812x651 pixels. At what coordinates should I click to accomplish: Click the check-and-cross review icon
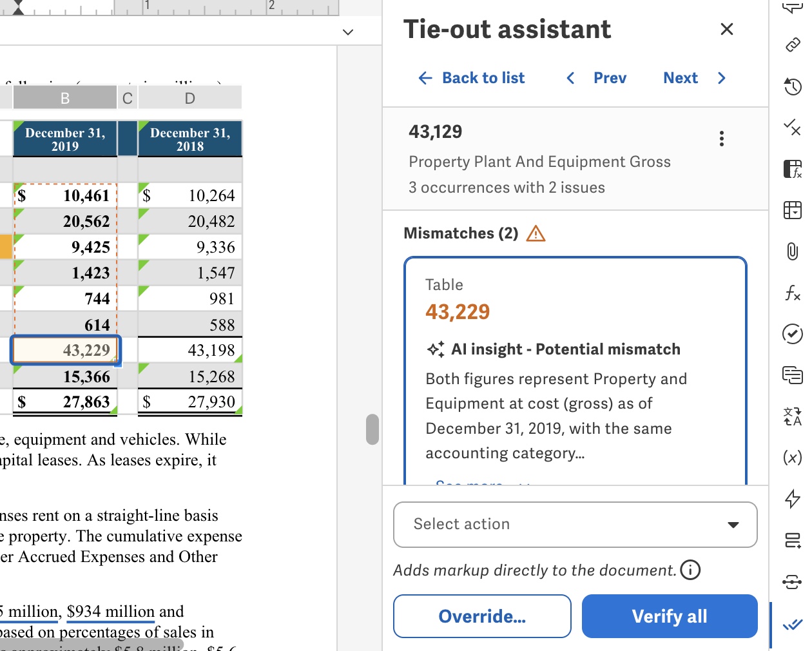[x=792, y=127]
